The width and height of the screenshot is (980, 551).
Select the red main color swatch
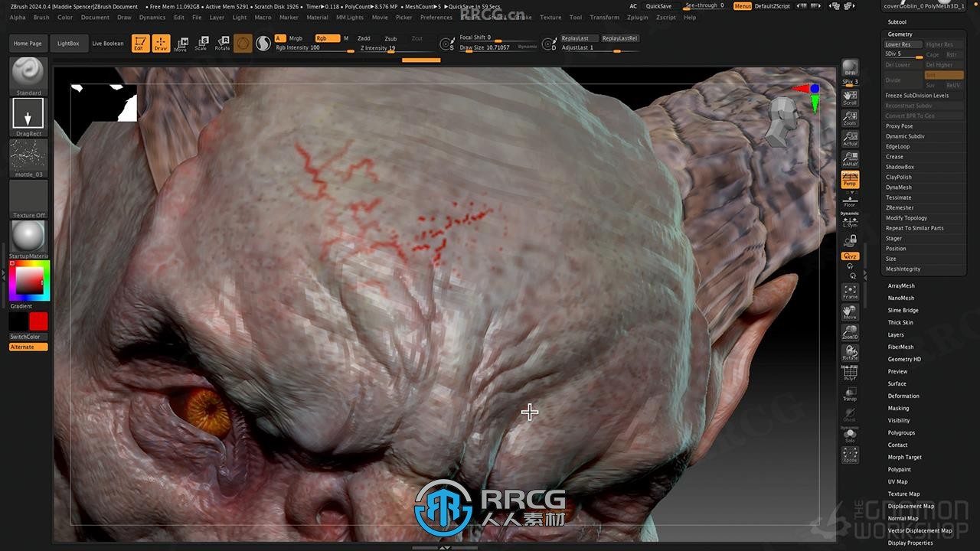pos(38,321)
